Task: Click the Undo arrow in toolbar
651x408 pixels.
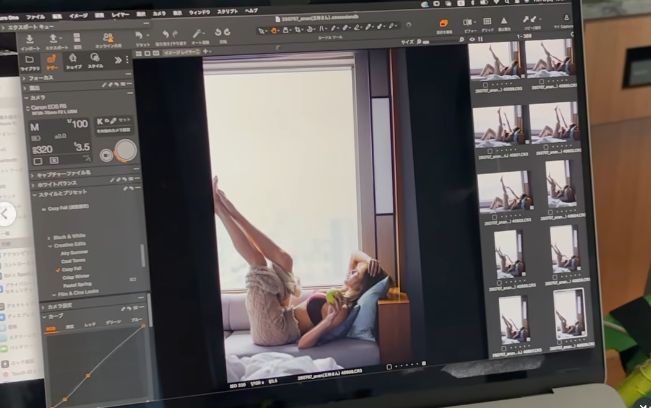Action: 166,34
